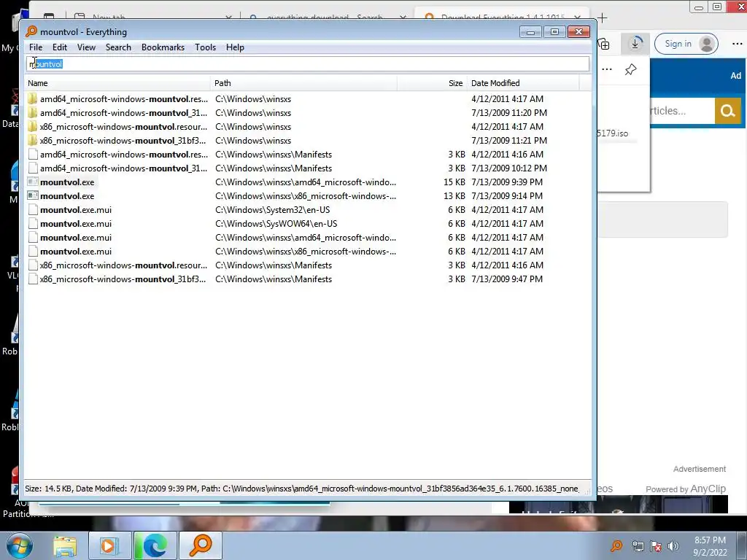747x560 pixels.
Task: Click path C:\Windows\System32\en-US
Action: [x=273, y=209]
